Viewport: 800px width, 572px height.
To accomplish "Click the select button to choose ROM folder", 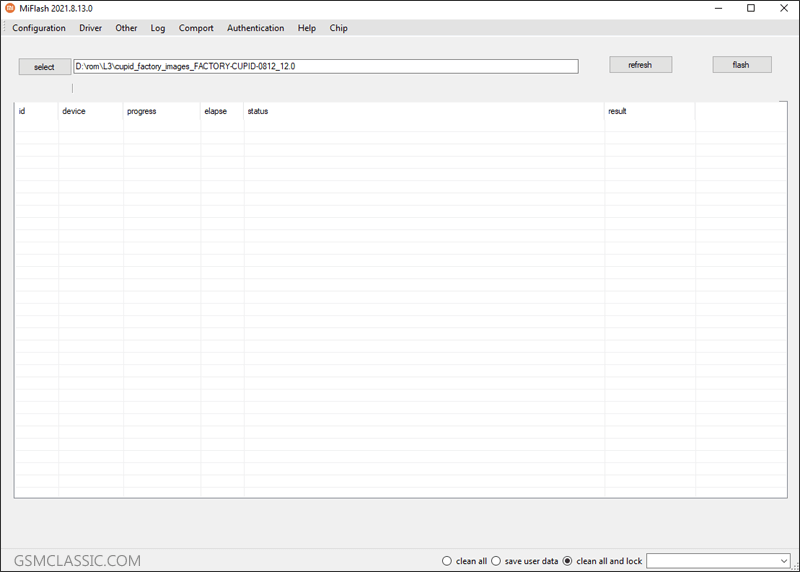I will pos(45,67).
